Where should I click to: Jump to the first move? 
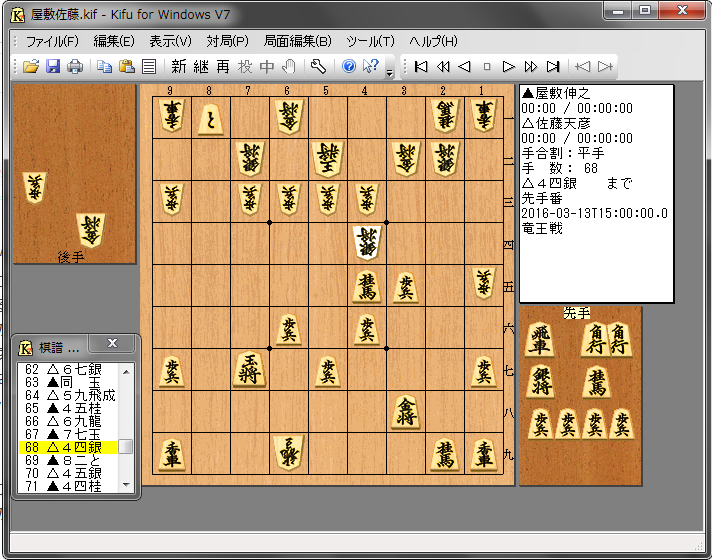coord(421,67)
